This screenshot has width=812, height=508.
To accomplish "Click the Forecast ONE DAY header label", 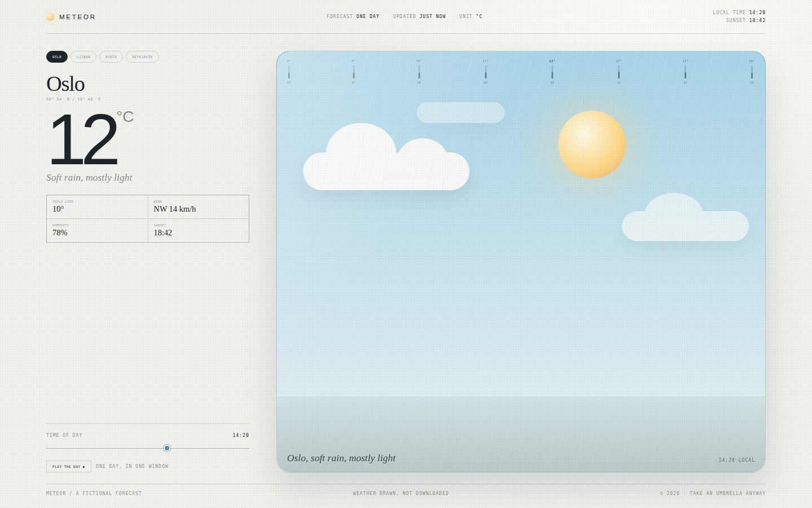I will click(x=353, y=16).
